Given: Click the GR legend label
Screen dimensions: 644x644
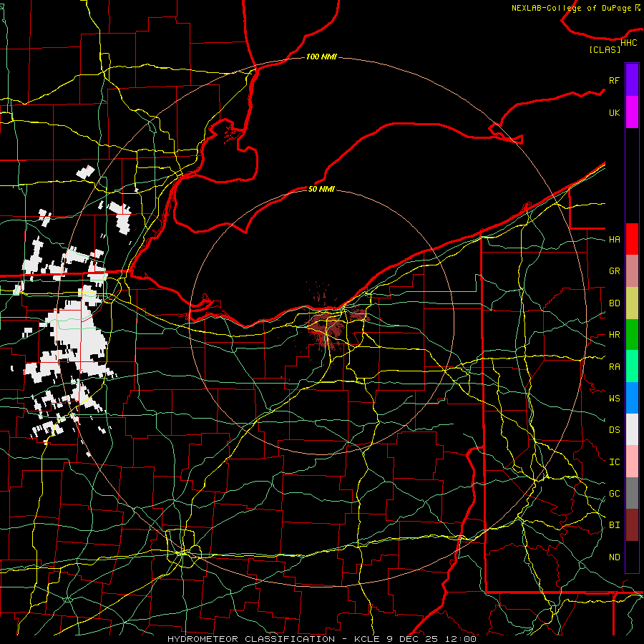Looking at the screenshot, I should pyautogui.click(x=614, y=271).
